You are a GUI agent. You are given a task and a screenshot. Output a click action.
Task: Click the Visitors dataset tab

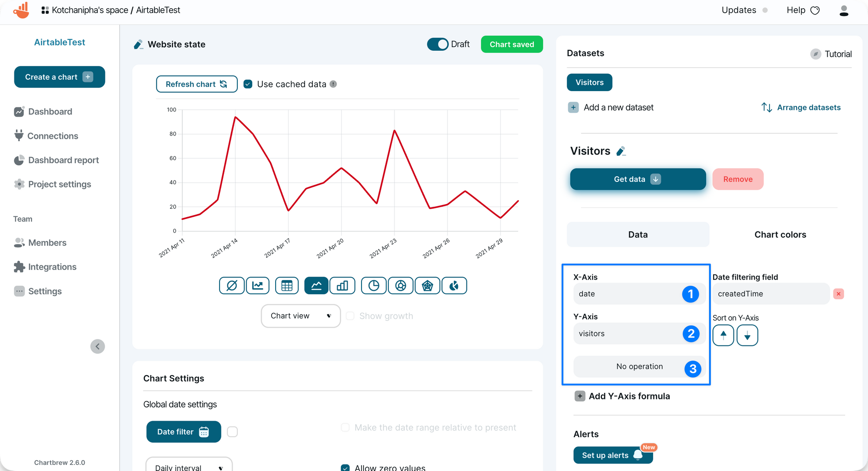tap(589, 82)
